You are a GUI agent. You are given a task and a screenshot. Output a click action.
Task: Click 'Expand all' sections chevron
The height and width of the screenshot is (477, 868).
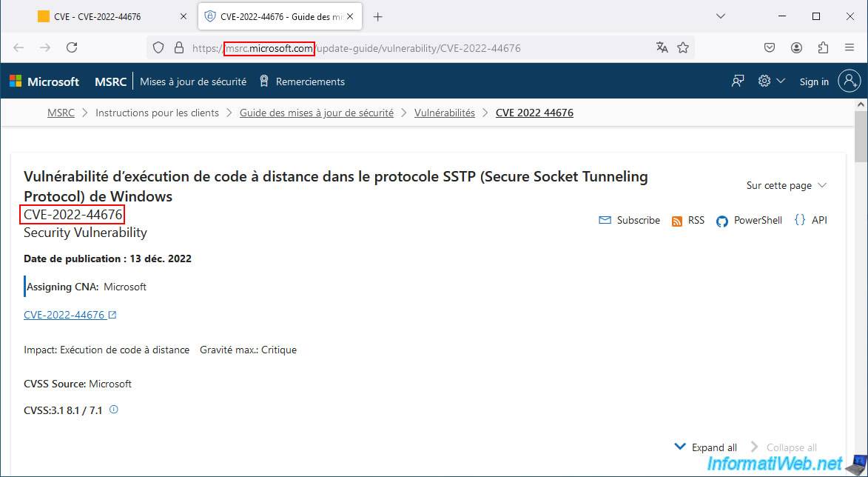[x=680, y=447]
